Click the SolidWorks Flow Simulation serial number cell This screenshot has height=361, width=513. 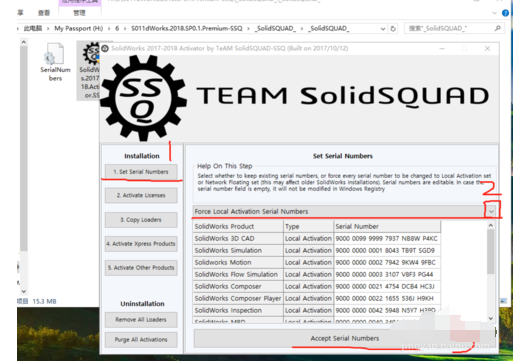pos(387,275)
